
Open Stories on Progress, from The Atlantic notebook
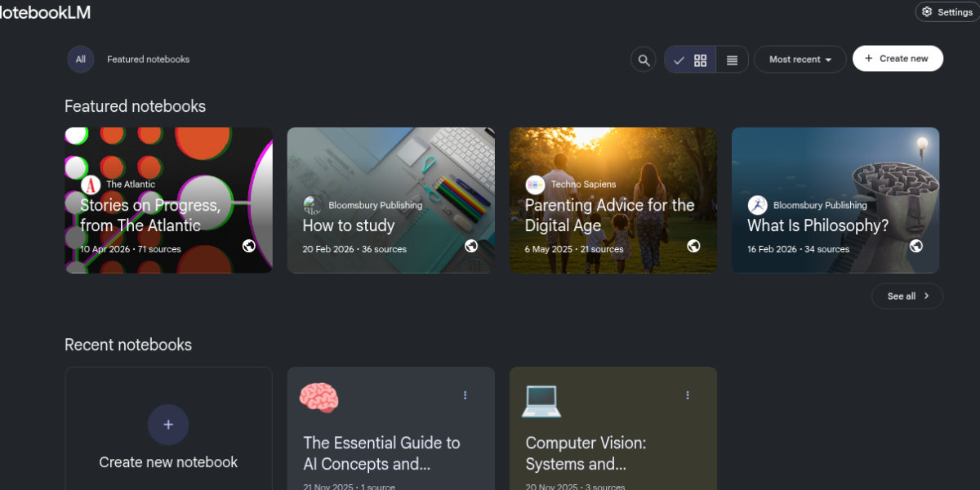pos(168,200)
